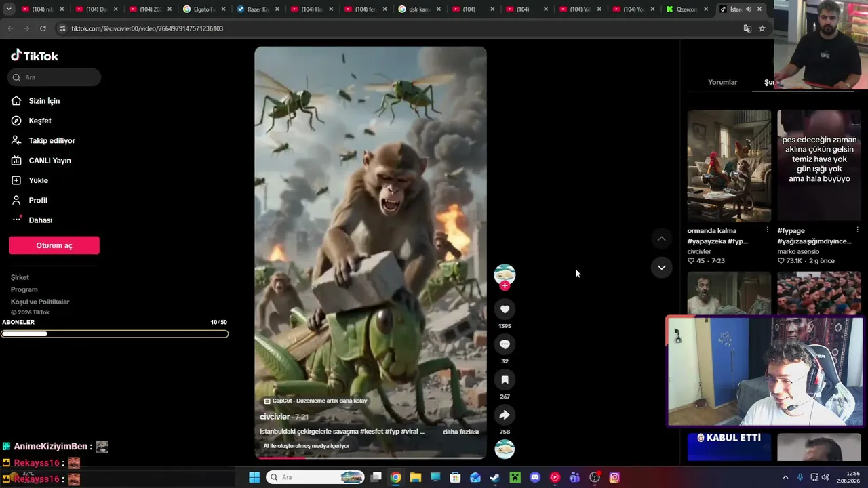Viewport: 868px width, 488px height.
Task: Seek using the video progress bar
Action: coord(370,457)
